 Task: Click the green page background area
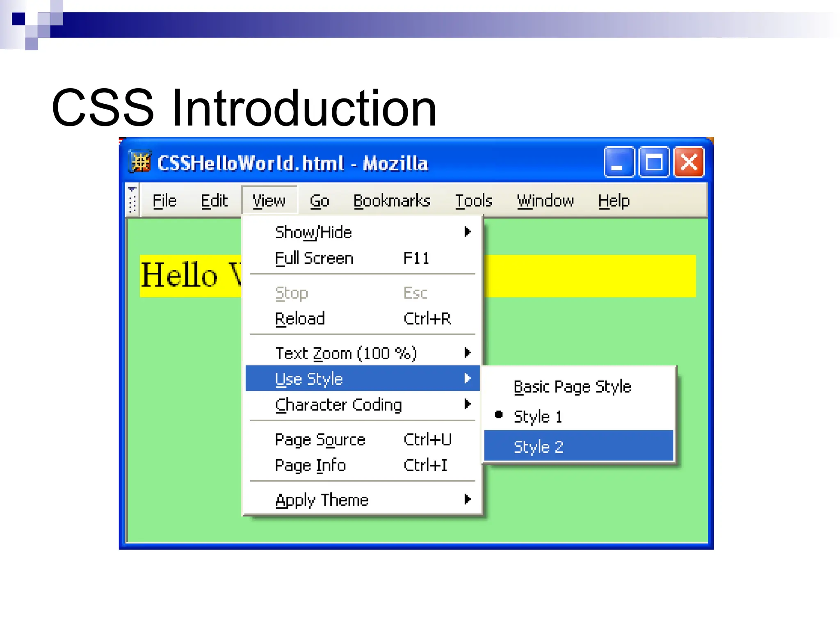(185, 410)
